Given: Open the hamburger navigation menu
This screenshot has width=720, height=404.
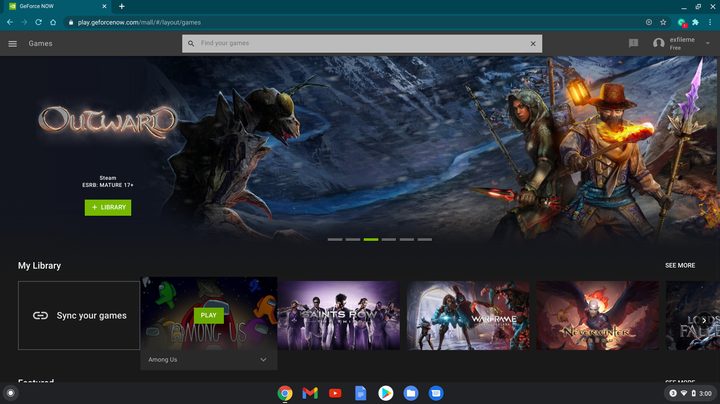Looking at the screenshot, I should [x=12, y=44].
